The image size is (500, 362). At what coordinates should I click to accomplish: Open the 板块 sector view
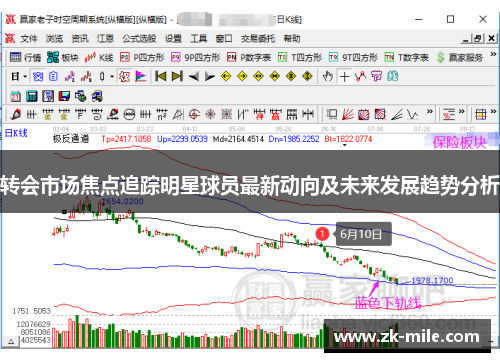[x=63, y=58]
